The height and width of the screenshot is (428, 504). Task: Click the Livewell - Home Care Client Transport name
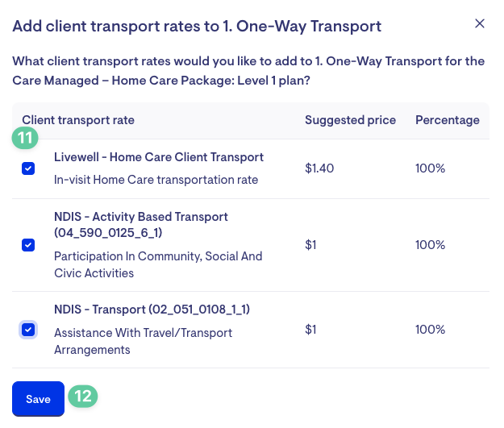pos(159,157)
